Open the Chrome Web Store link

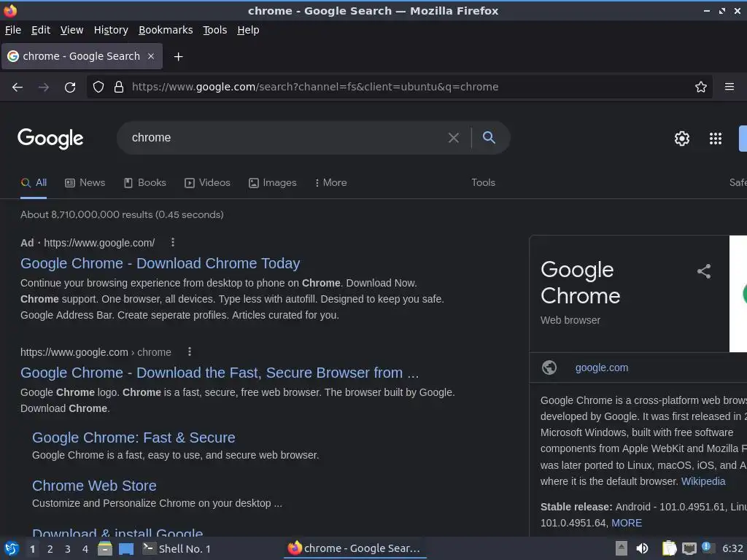coord(94,486)
